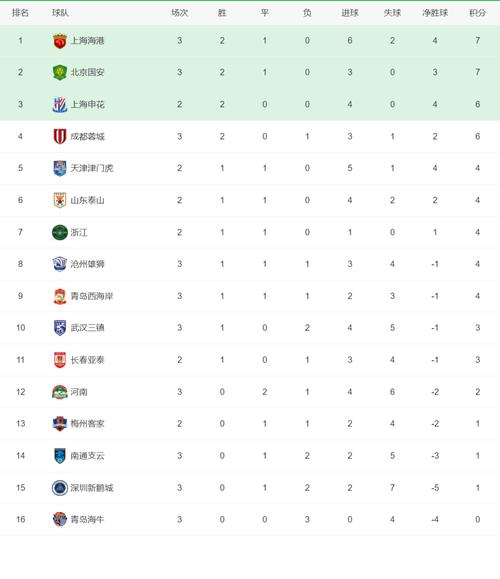This screenshot has width=500, height=579.
Task: Click the 进球 column header
Action: 350,13
